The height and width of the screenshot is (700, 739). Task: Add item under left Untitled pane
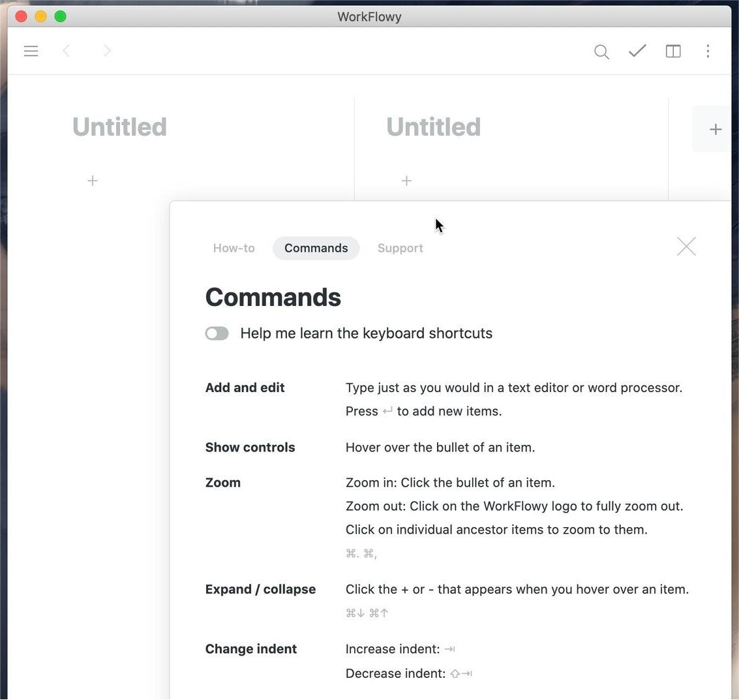93,181
